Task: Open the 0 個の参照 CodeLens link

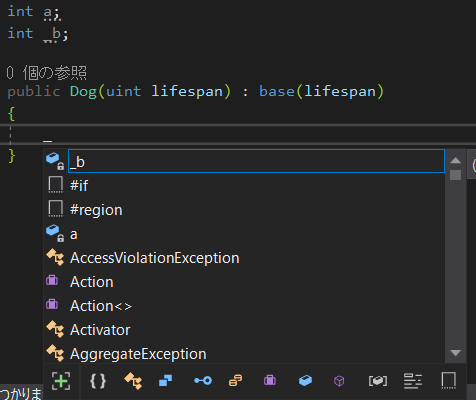Action: click(47, 73)
